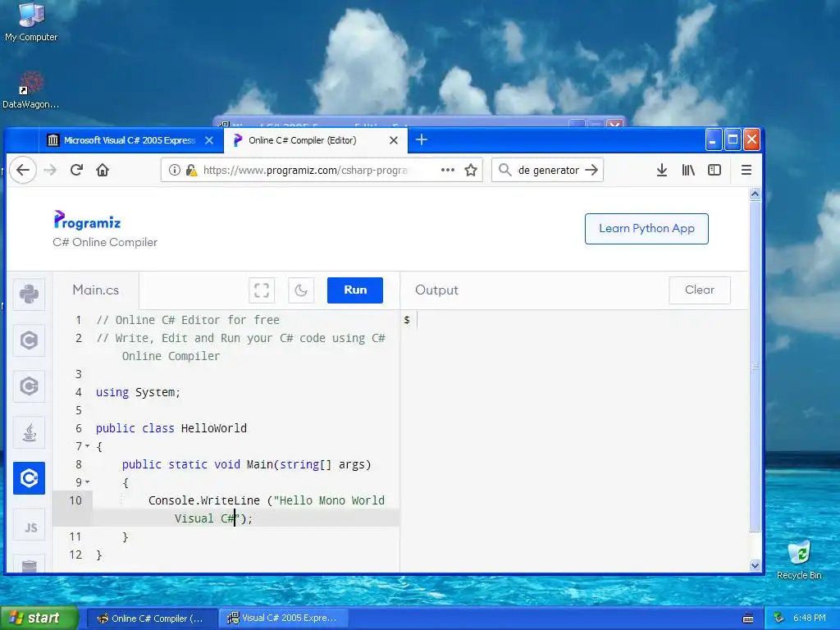Select the Recycle Bin desktop icon
Image resolution: width=840 pixels, height=630 pixels.
click(x=799, y=559)
